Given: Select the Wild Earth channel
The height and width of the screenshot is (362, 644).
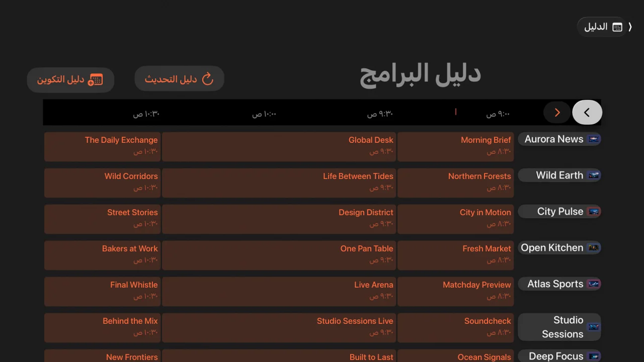Looking at the screenshot, I should click(x=559, y=175).
